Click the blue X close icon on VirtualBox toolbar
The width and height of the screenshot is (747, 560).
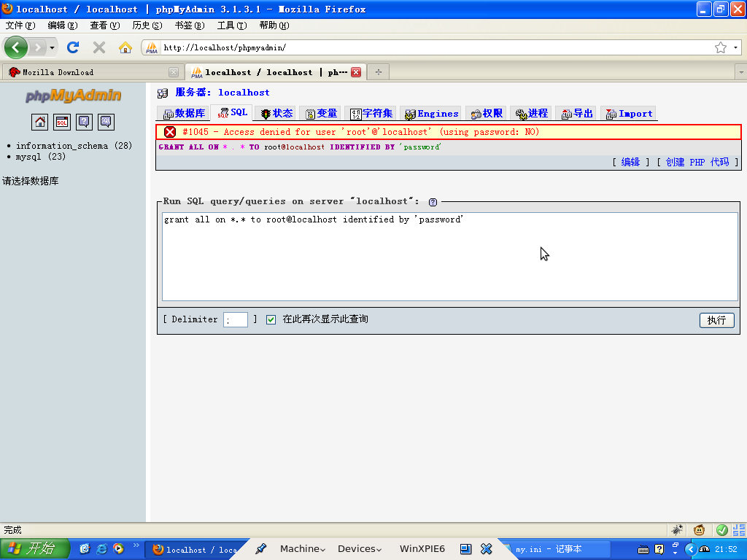pos(486,549)
